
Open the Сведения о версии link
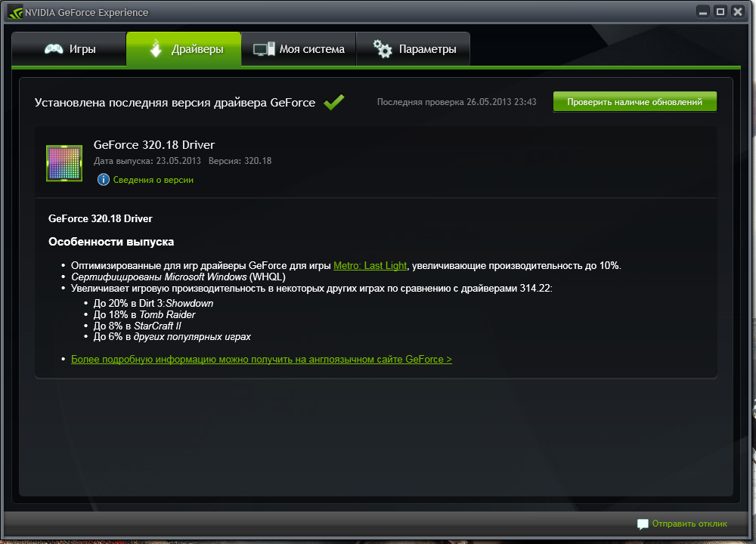[x=153, y=180]
